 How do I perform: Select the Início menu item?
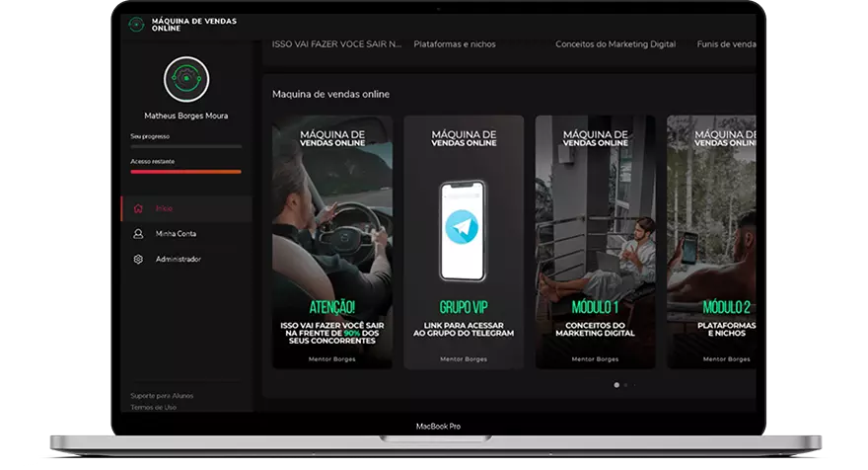tap(165, 208)
